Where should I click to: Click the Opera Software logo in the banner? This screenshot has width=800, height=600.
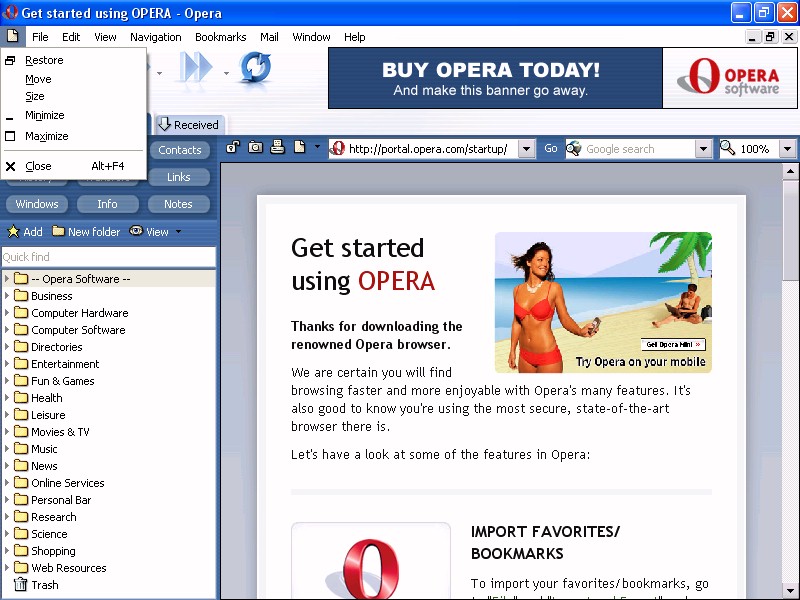pos(730,78)
